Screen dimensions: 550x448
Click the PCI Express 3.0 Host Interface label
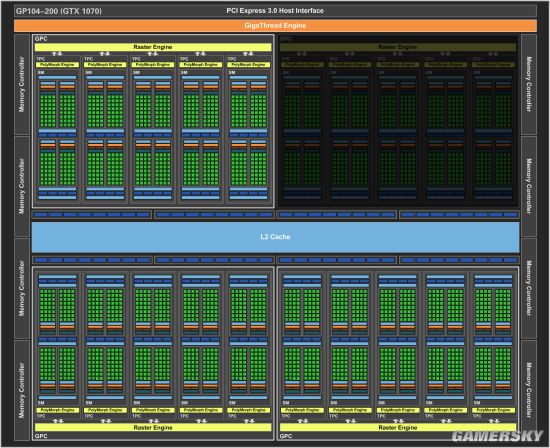coord(275,11)
